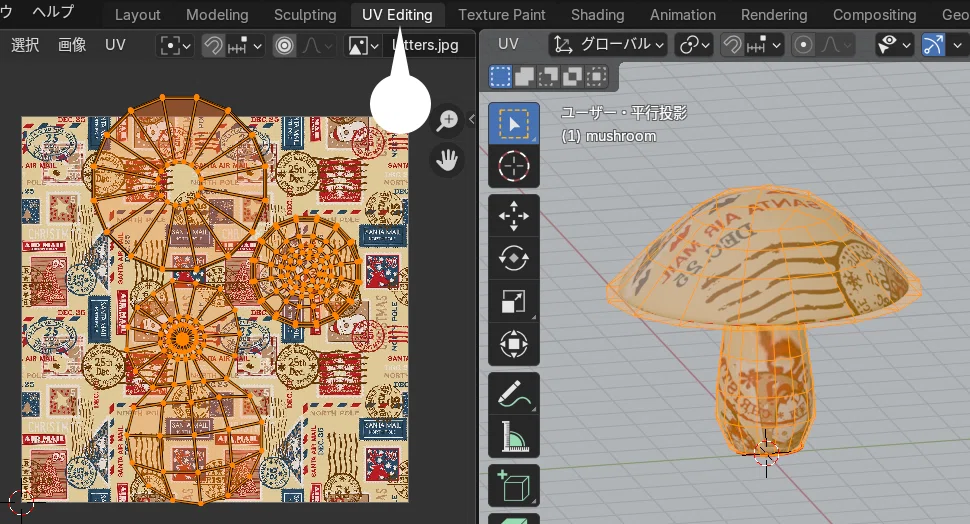Screen dimensions: 970x524
Task: Open the gizmo options dropdown arrow
Action: (958, 45)
